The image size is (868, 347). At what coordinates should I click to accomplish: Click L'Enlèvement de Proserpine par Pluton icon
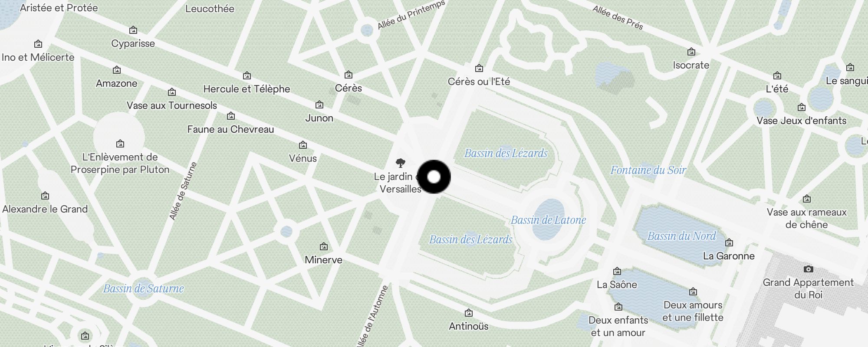[120, 144]
